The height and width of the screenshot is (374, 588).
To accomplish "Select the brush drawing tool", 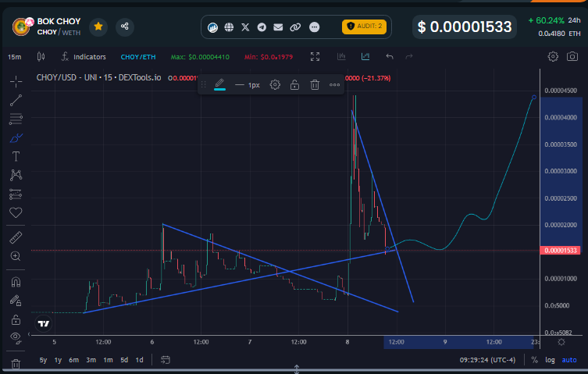I will [x=16, y=138].
